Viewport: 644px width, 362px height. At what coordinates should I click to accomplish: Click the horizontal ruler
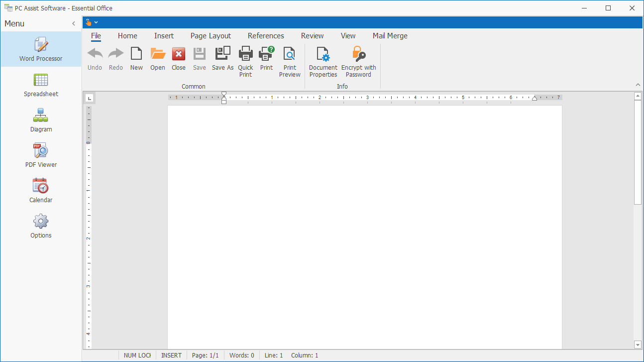click(x=365, y=98)
